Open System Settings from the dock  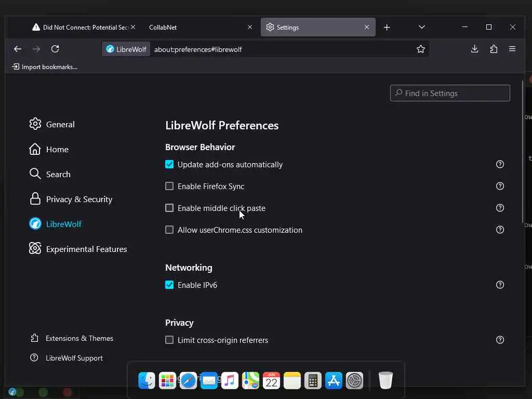[354, 380]
